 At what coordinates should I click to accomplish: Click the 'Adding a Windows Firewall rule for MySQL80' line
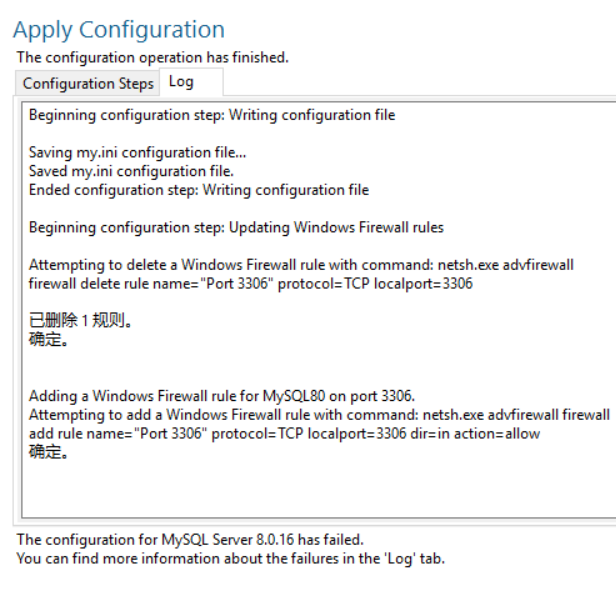click(221, 396)
